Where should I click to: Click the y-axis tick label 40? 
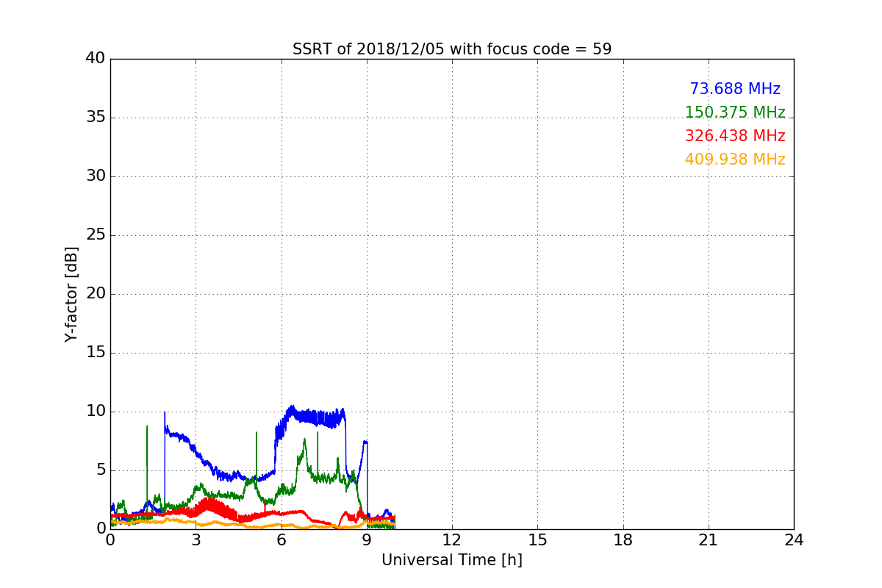pos(96,59)
